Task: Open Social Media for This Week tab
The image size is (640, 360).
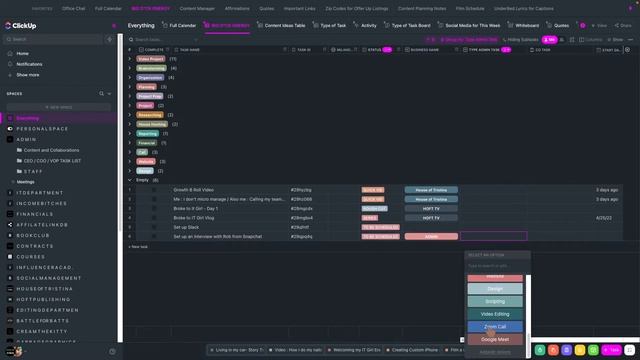Action: coord(469,25)
